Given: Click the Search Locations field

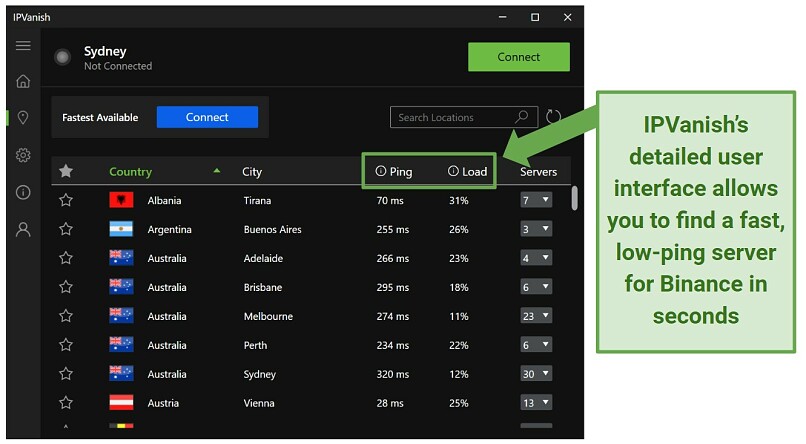Looking at the screenshot, I should click(x=464, y=117).
